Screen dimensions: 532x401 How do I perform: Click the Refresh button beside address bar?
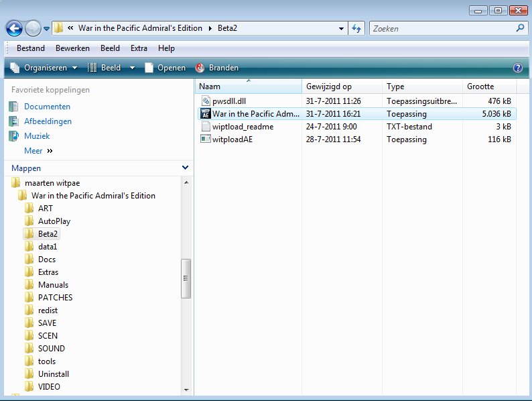click(356, 29)
